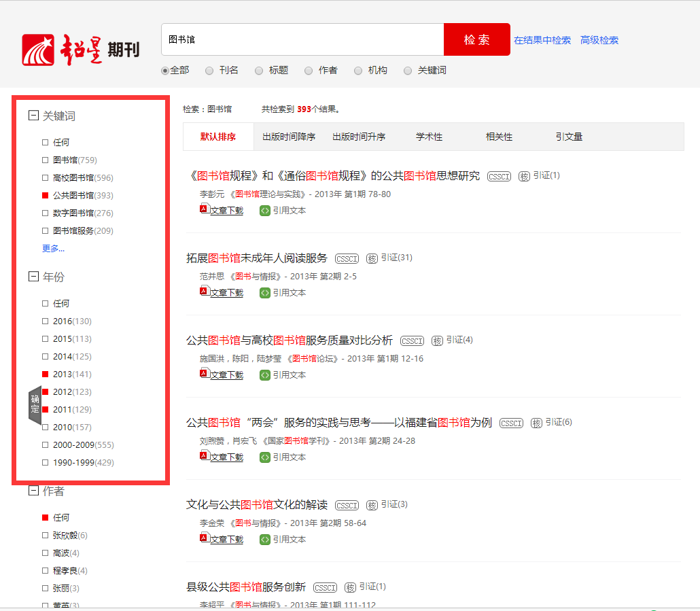Image resolution: width=700 pixels, height=611 pixels.
Task: Open the 高级检索 link
Action: pos(599,40)
